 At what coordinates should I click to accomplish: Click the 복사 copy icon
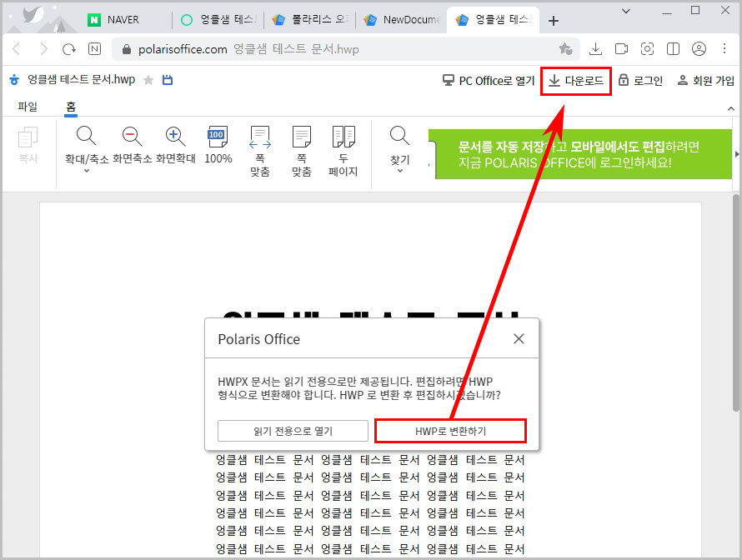29,137
